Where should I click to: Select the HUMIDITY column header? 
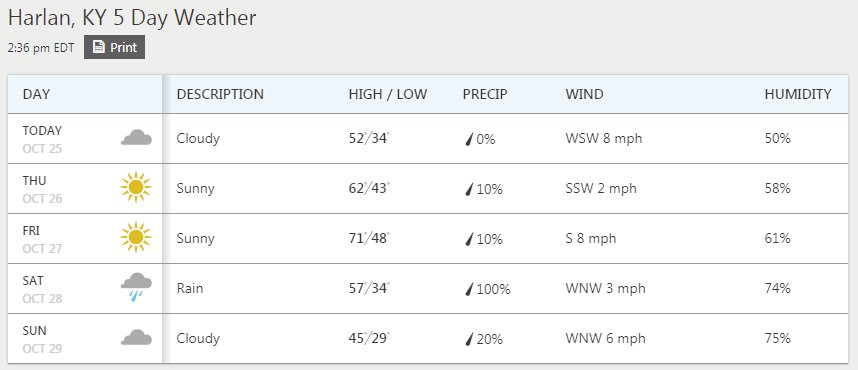click(x=798, y=94)
